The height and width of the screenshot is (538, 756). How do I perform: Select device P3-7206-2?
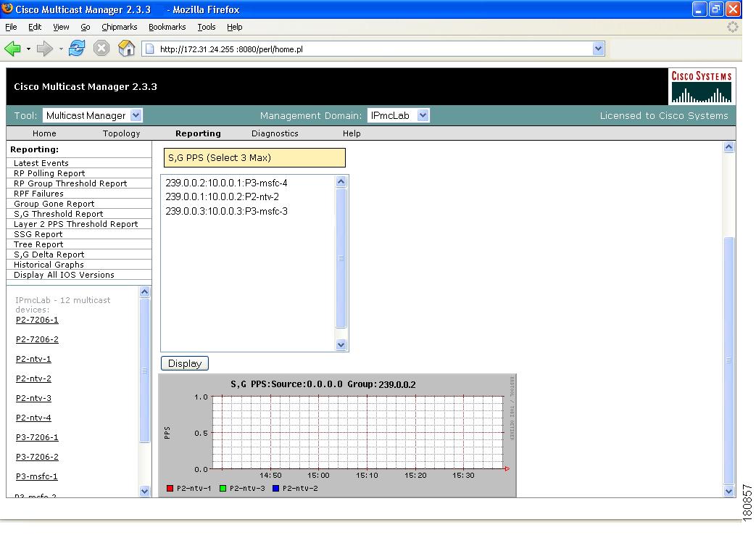click(37, 457)
